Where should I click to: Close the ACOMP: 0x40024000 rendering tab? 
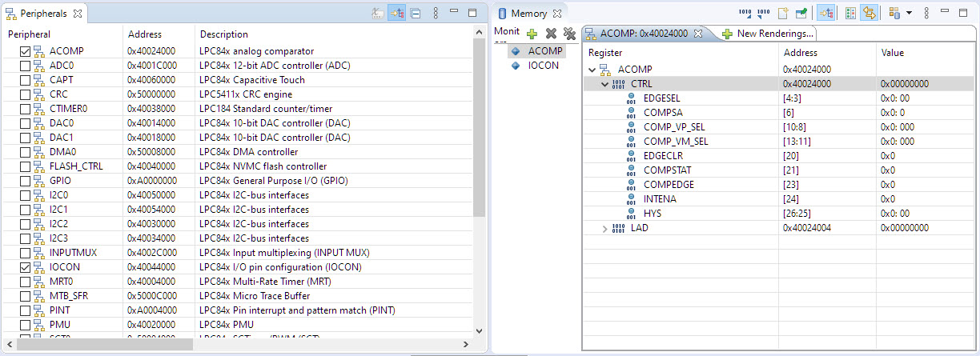(697, 34)
